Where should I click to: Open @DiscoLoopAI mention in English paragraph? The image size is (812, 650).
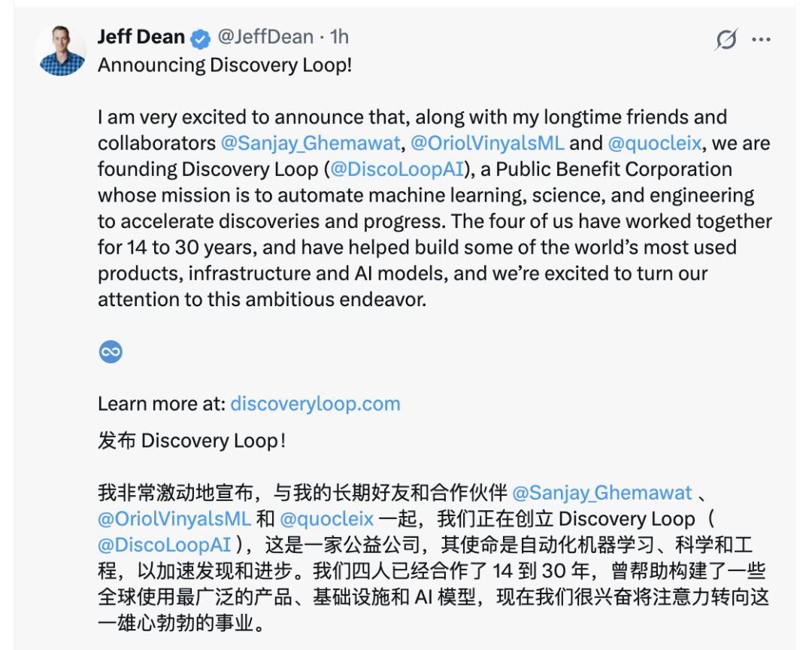397,169
